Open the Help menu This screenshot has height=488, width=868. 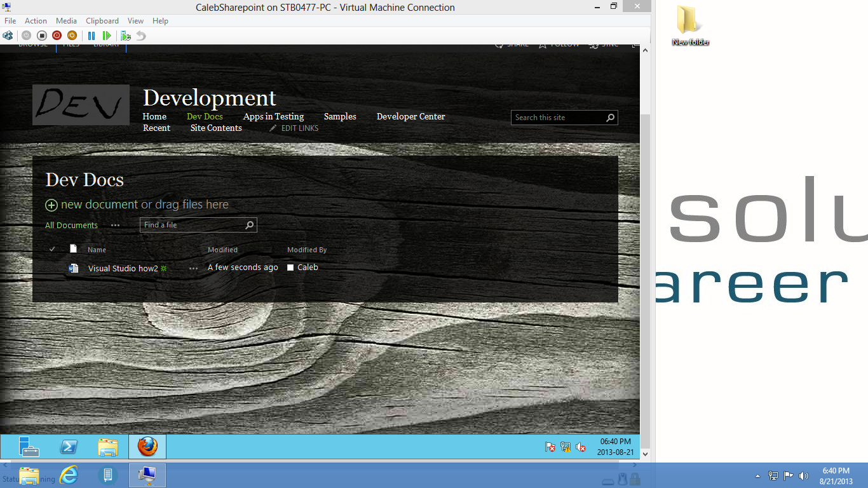tap(160, 21)
